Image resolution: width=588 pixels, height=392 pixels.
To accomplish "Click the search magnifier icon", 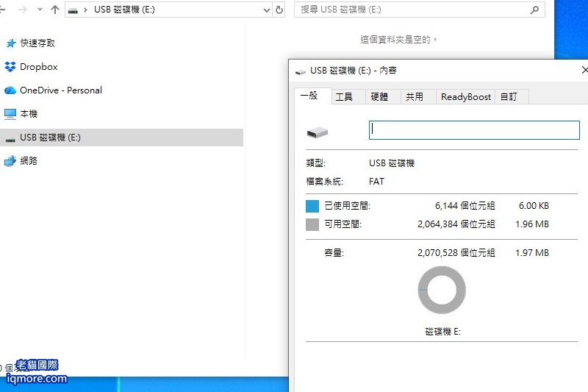I will click(x=535, y=10).
